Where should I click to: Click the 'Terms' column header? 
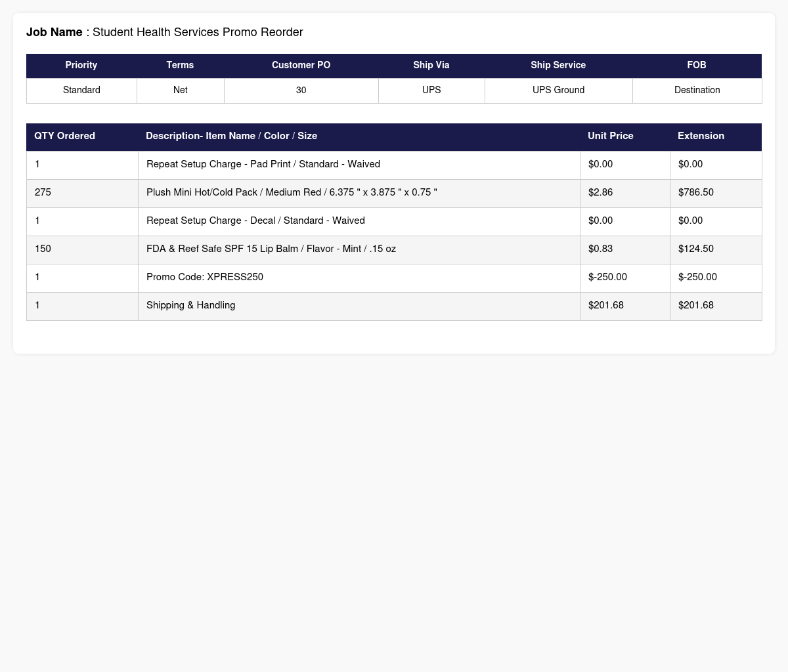(x=180, y=66)
